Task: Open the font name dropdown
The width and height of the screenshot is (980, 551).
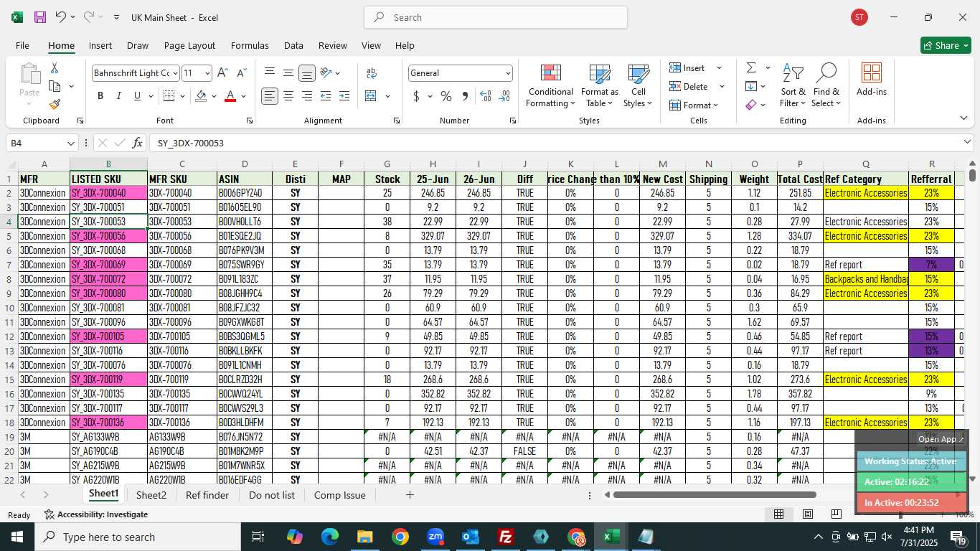Action: pos(175,73)
